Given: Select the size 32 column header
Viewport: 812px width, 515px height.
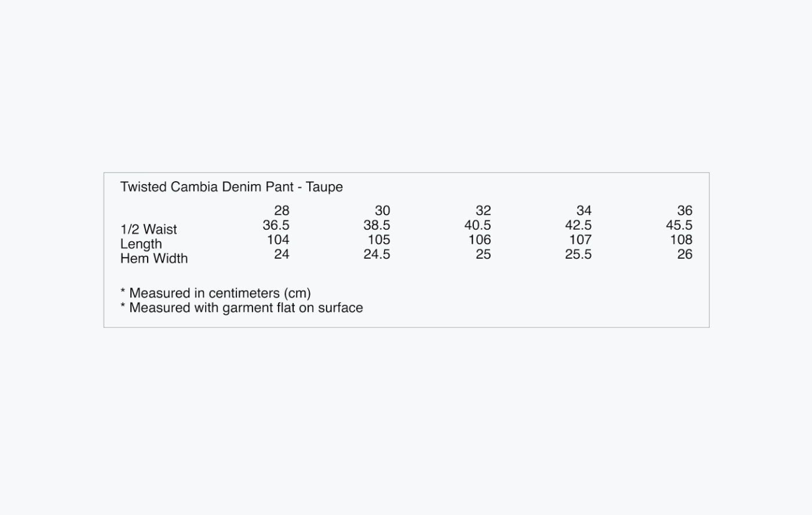Looking at the screenshot, I should coord(483,211).
